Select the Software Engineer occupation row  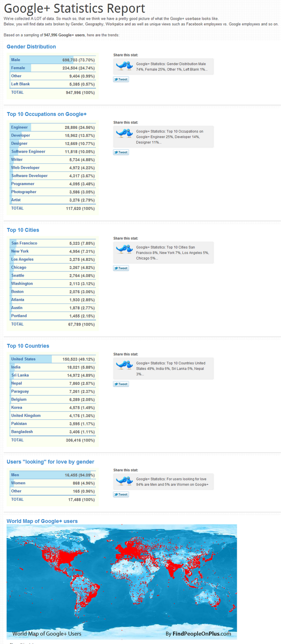point(53,152)
